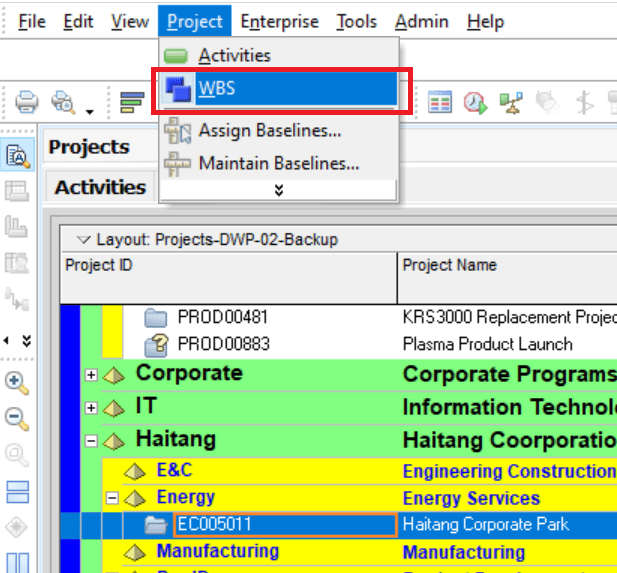Open the Tools menu

click(357, 21)
